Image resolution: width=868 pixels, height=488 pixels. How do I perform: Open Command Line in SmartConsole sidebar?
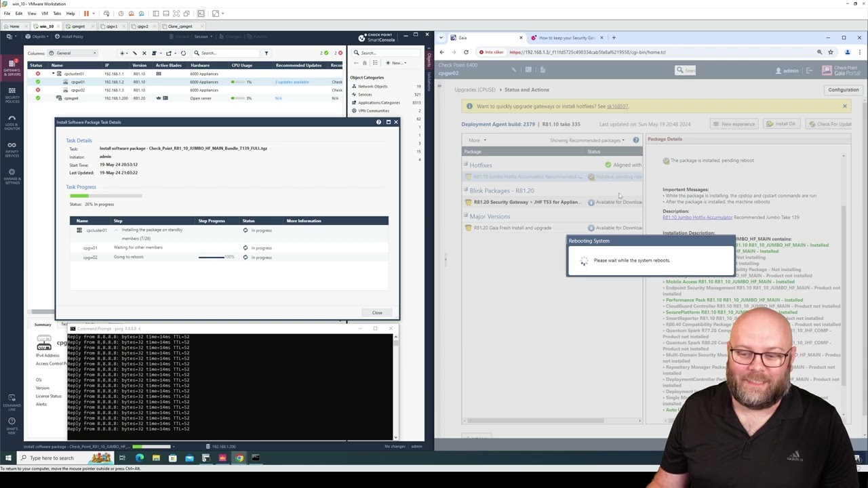[12, 401]
